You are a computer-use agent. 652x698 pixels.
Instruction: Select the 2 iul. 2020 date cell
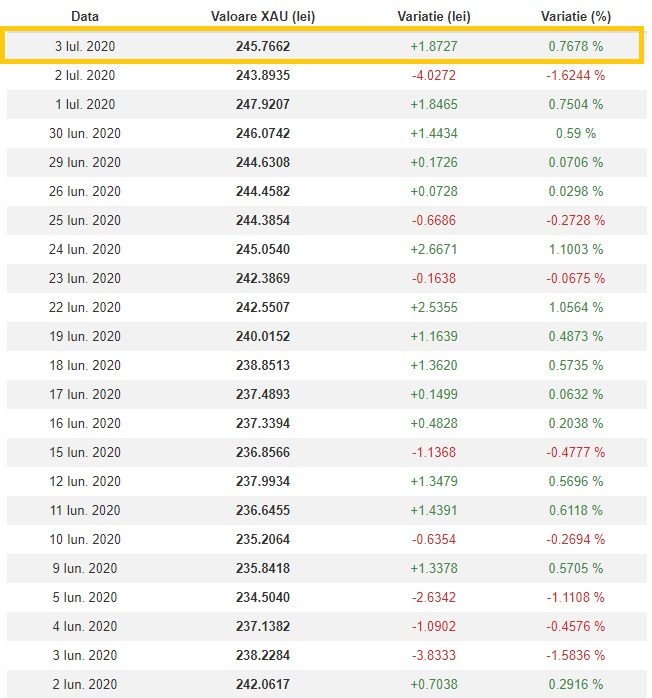pos(86,76)
